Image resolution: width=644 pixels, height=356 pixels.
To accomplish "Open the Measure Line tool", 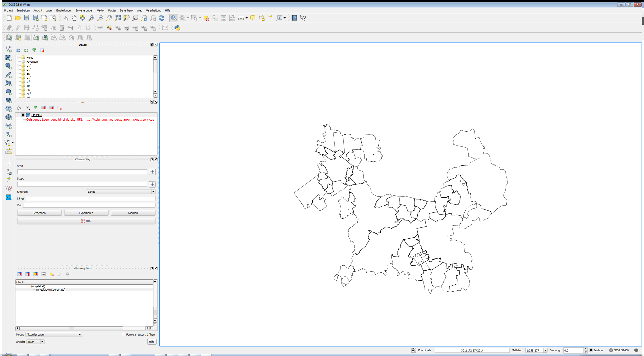I will 241,18.
